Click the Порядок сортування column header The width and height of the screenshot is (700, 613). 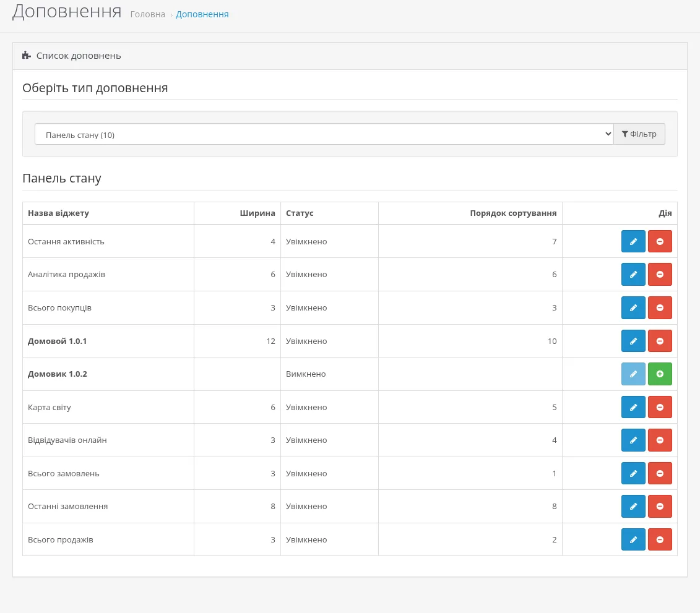click(x=513, y=213)
